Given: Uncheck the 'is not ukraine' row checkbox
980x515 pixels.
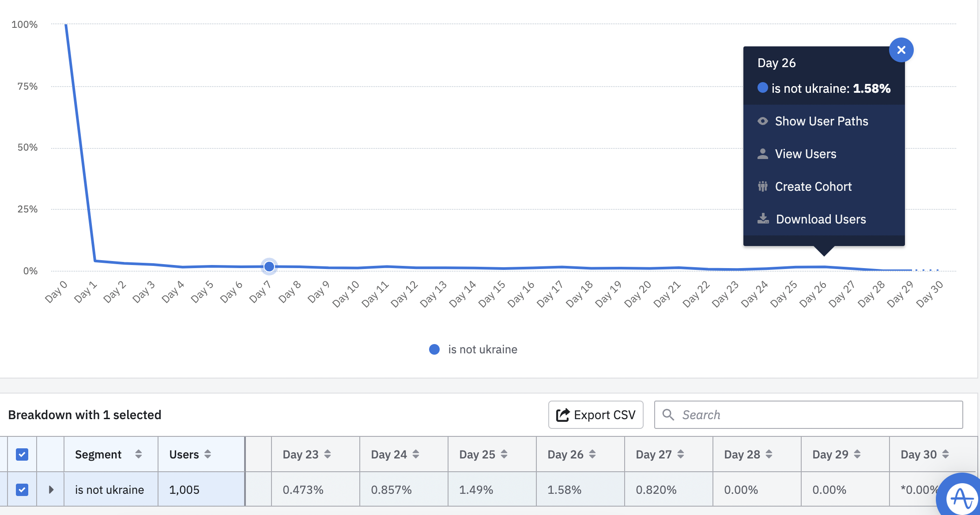Looking at the screenshot, I should (x=22, y=489).
